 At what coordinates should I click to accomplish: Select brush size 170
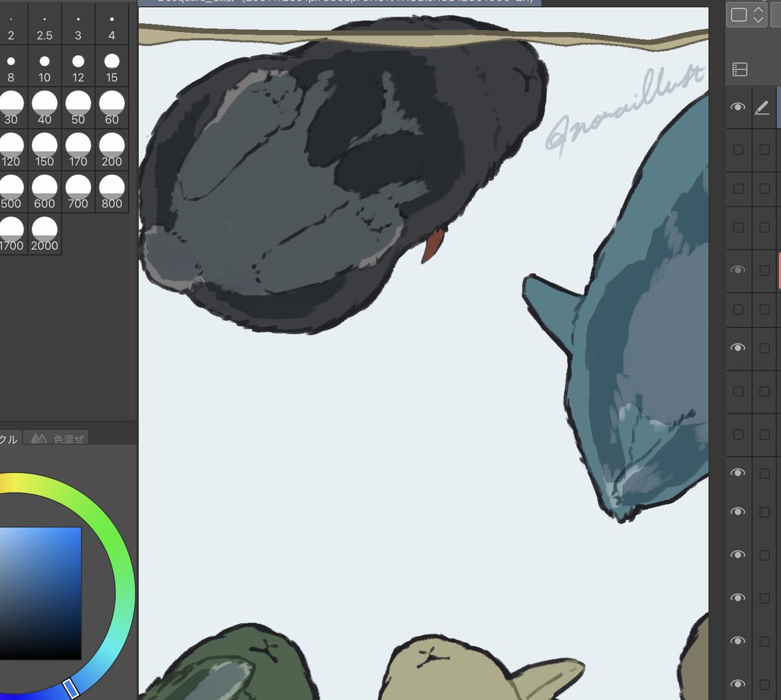coord(78,150)
